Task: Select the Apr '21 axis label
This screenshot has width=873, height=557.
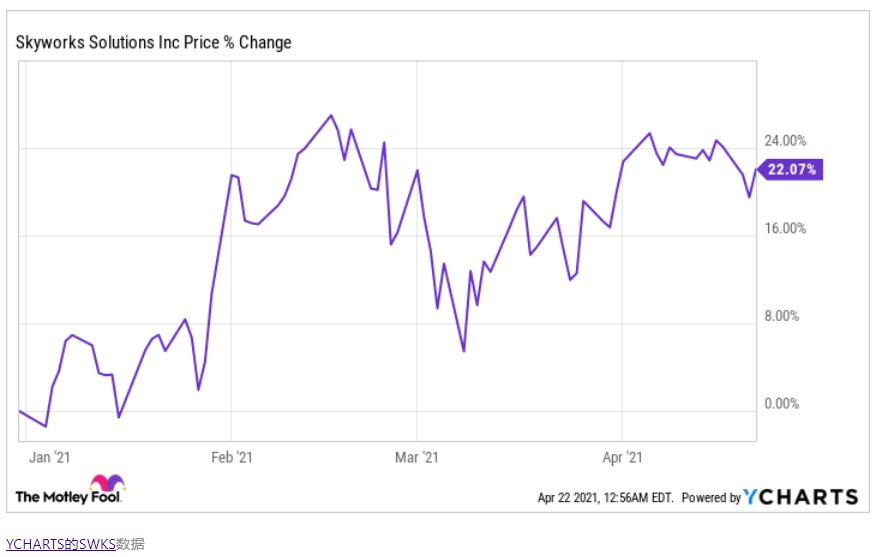Action: coord(622,457)
